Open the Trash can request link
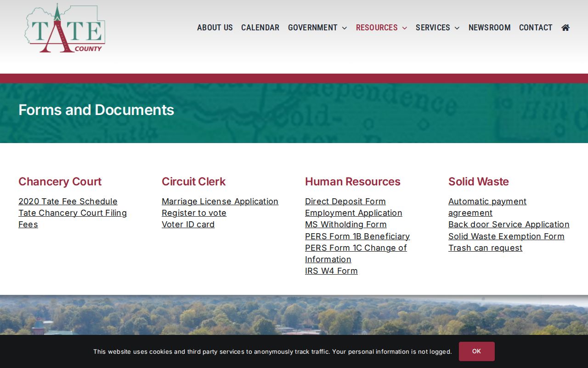The width and height of the screenshot is (588, 368). [485, 248]
